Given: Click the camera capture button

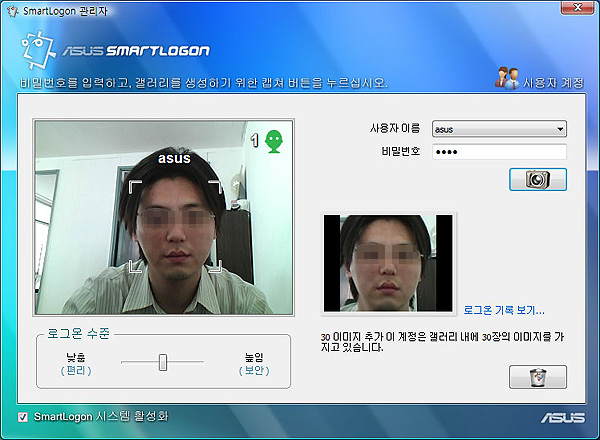Looking at the screenshot, I should pyautogui.click(x=538, y=179).
